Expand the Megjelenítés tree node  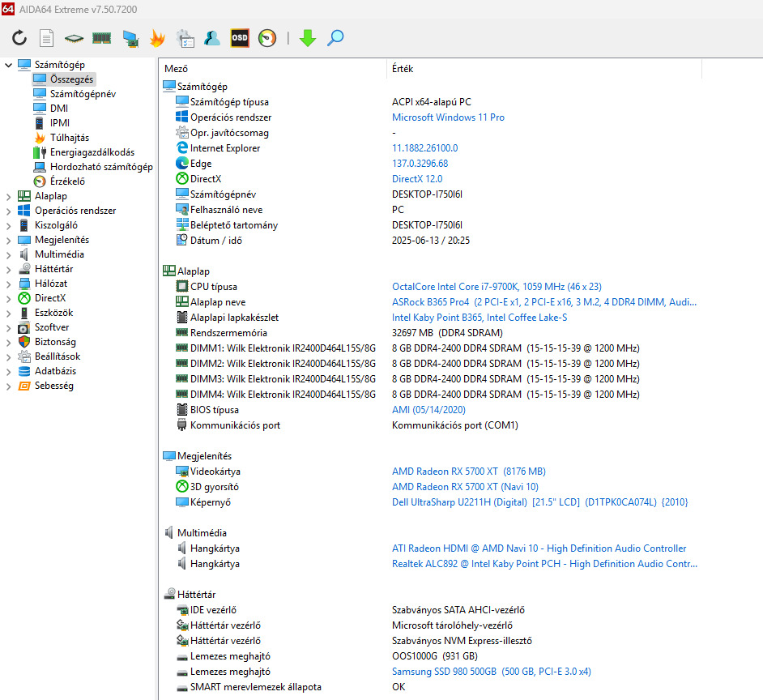[8, 241]
